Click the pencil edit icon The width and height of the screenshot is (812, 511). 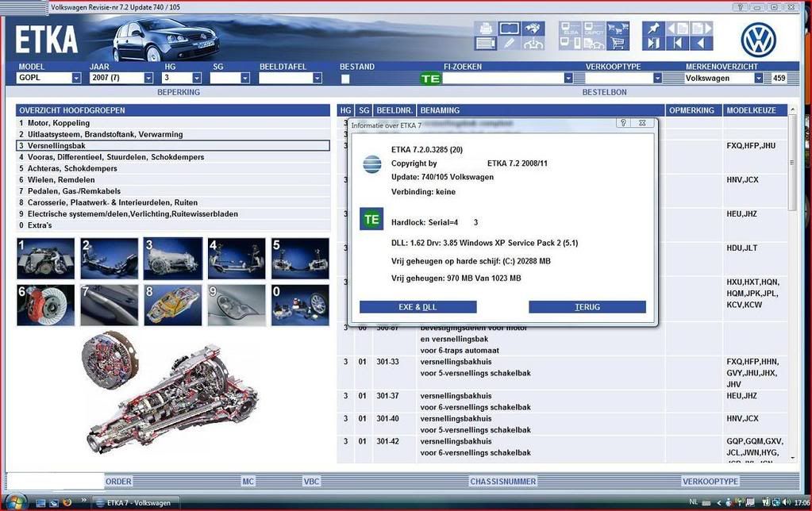509,44
